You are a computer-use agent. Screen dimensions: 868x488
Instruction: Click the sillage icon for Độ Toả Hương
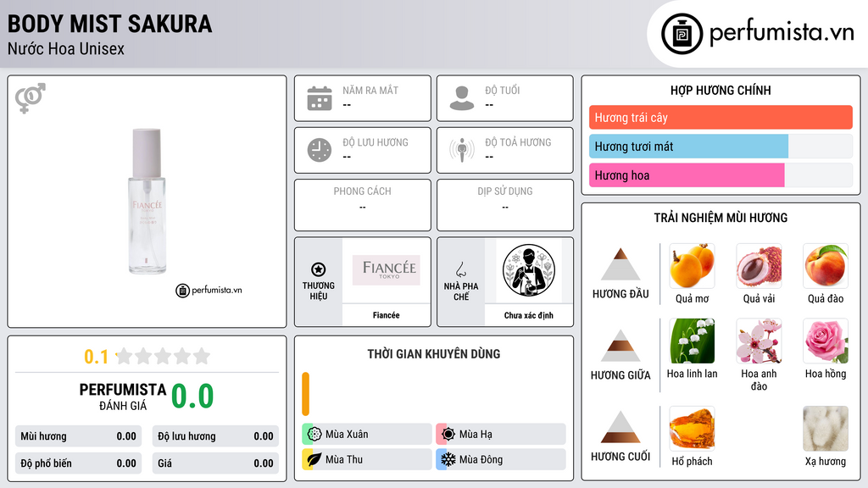pos(462,150)
